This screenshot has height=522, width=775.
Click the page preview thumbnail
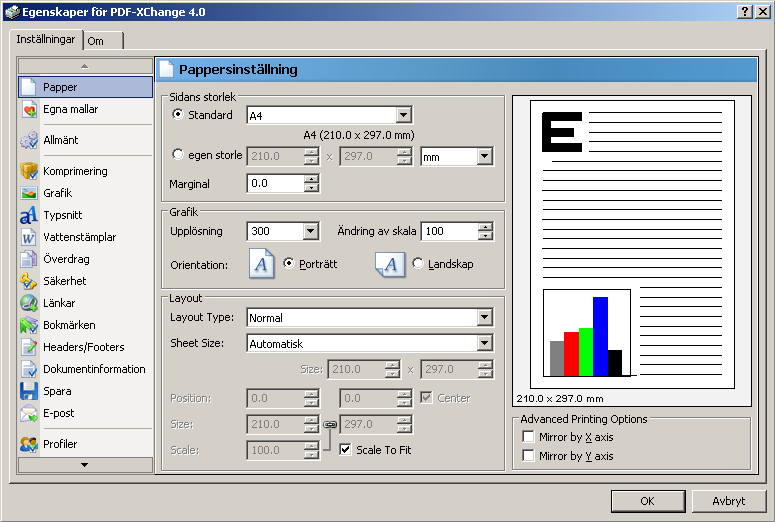coord(632,244)
